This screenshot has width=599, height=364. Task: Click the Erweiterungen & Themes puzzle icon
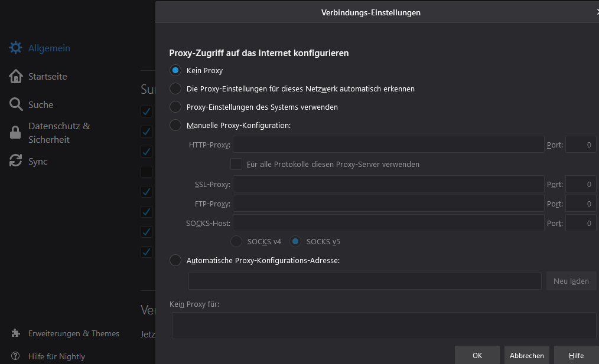pos(16,333)
